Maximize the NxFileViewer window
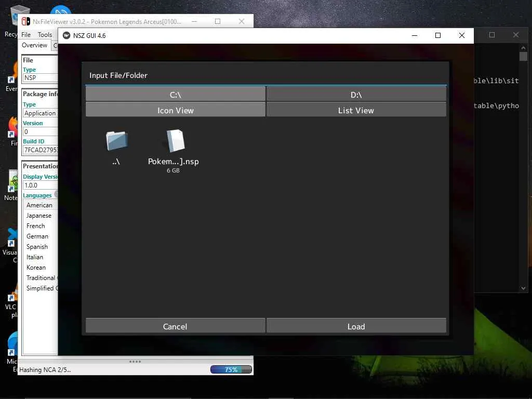The image size is (532, 399). 218,21
